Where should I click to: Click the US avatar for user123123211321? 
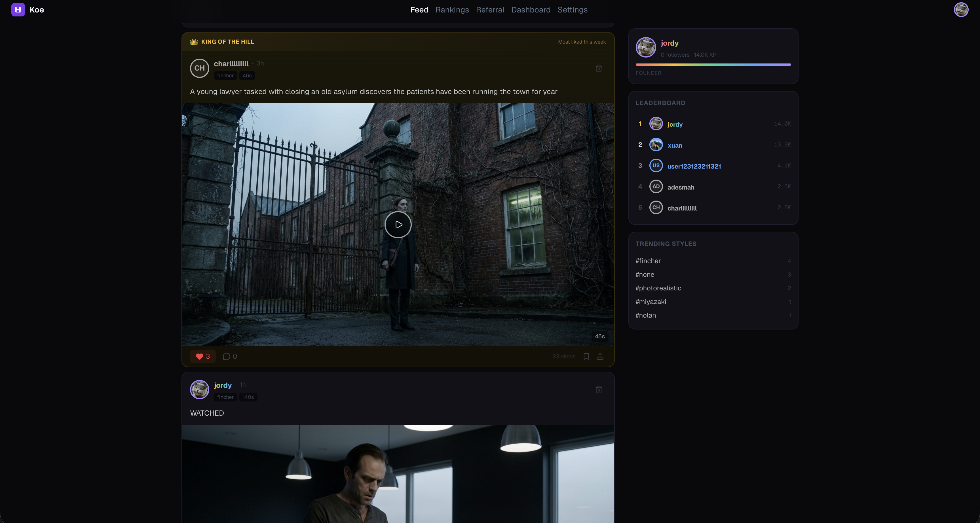point(656,165)
